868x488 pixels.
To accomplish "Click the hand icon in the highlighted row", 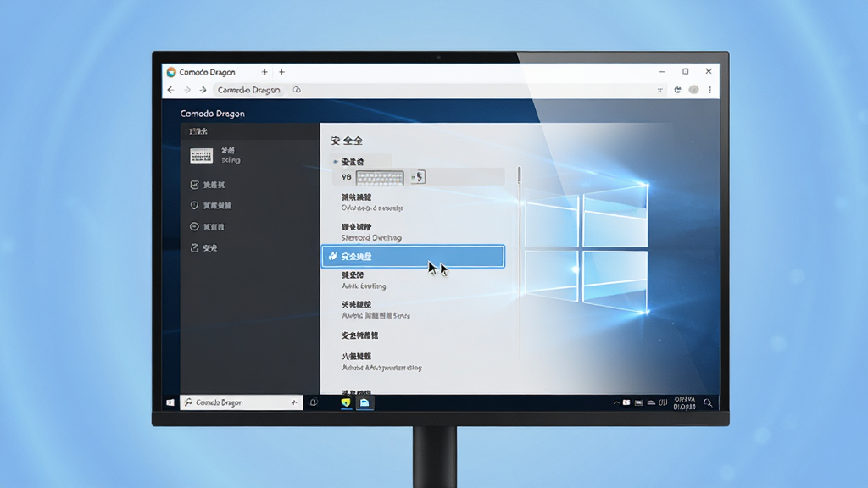I will [x=332, y=256].
